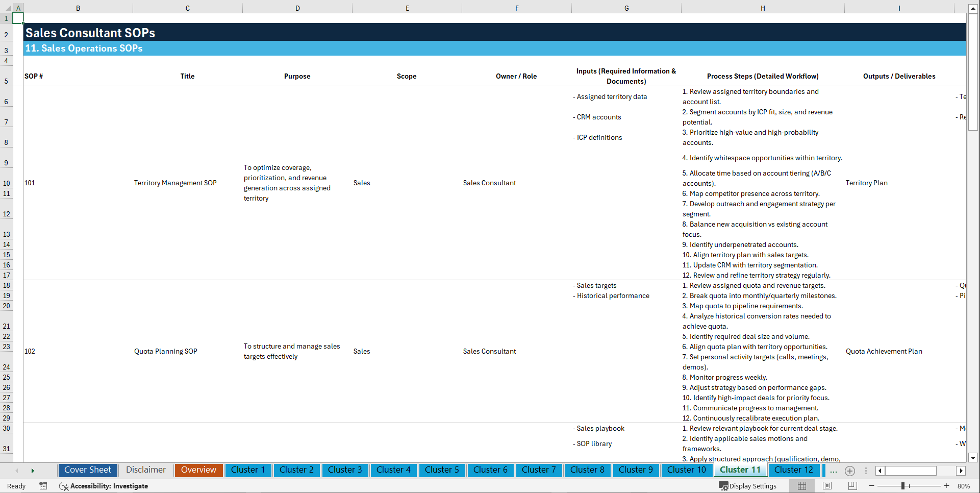The image size is (980, 493).
Task: Start macro recording via status bar icon
Action: coord(43,486)
